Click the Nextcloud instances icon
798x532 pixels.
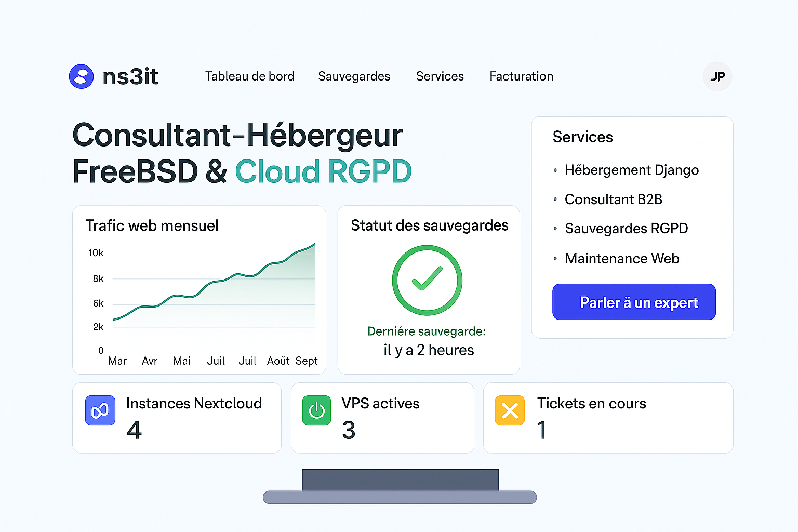coord(100,410)
